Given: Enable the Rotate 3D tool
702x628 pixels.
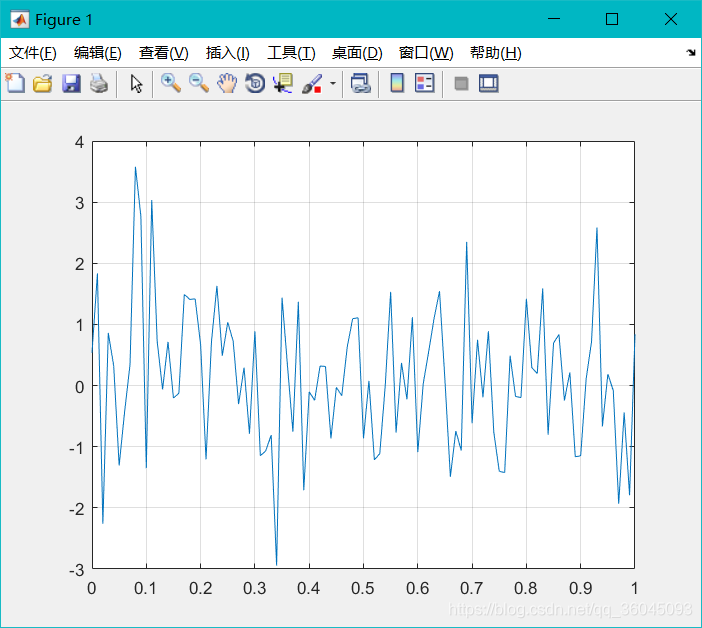Looking at the screenshot, I should (x=255, y=84).
